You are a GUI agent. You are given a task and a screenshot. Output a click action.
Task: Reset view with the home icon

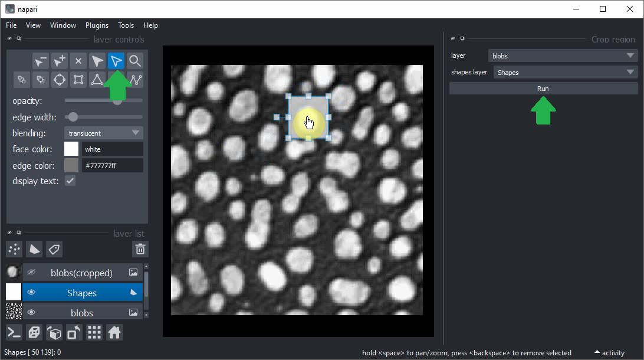pyautogui.click(x=114, y=333)
